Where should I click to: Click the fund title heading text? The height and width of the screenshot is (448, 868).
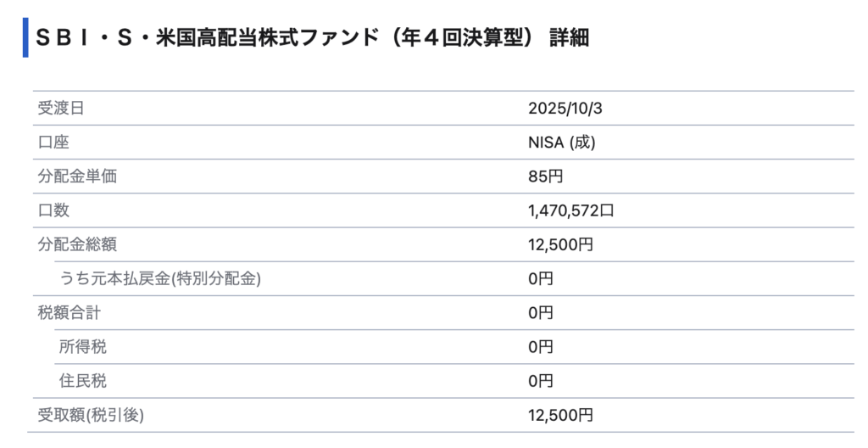point(312,39)
